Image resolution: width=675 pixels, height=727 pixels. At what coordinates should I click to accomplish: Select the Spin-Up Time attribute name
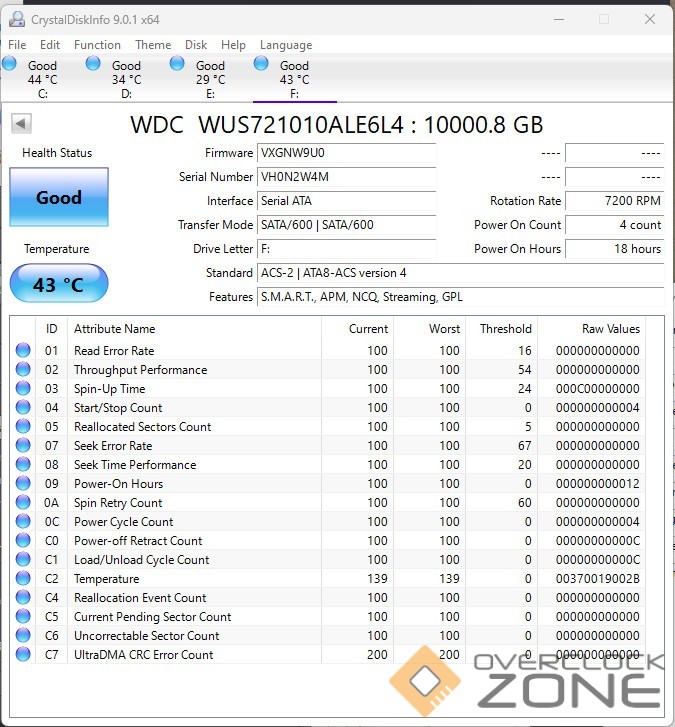pyautogui.click(x=109, y=389)
